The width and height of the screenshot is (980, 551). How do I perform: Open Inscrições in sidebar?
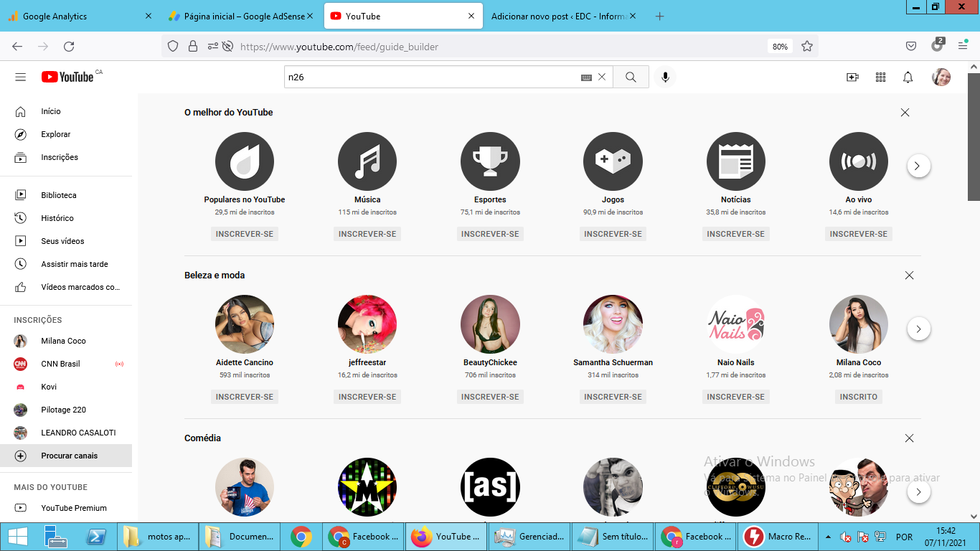(66, 157)
